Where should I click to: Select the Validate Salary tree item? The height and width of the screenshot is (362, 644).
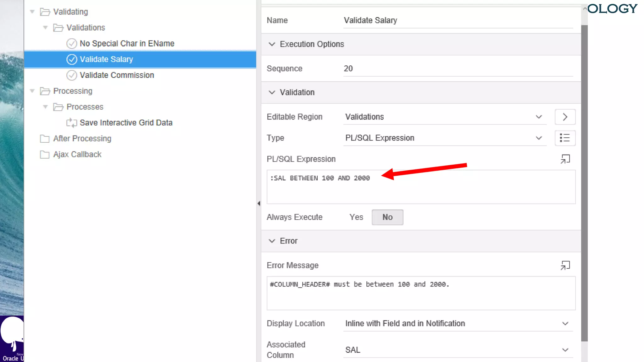pyautogui.click(x=106, y=59)
